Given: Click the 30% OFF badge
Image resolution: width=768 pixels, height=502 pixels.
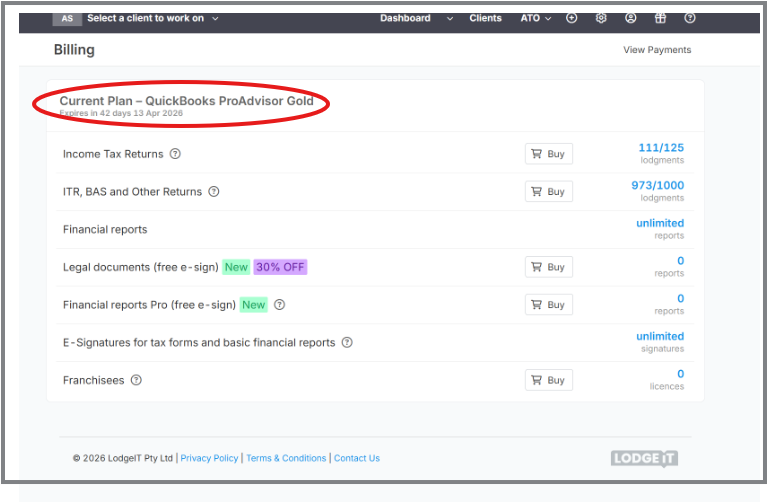Looking at the screenshot, I should pos(280,267).
